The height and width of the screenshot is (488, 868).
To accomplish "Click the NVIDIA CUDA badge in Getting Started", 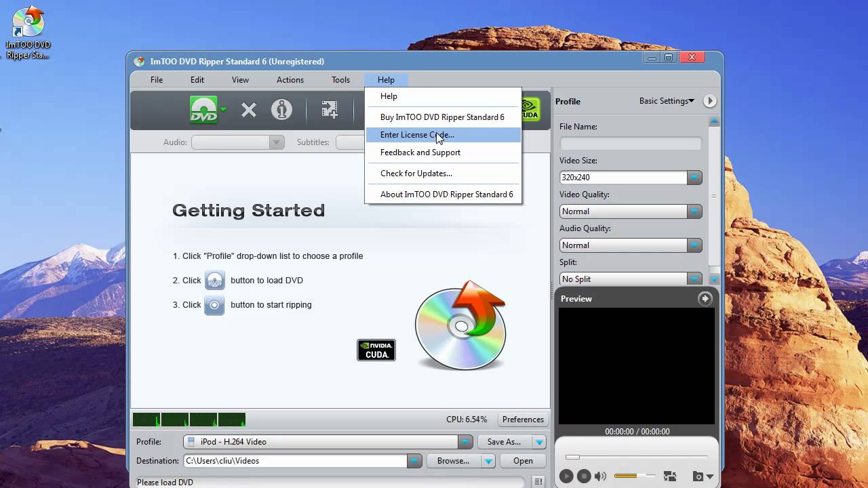I will pos(376,350).
